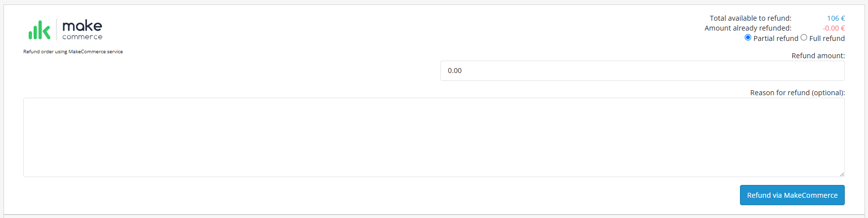
Task: Select the Partial refund radio button
Action: tap(748, 37)
